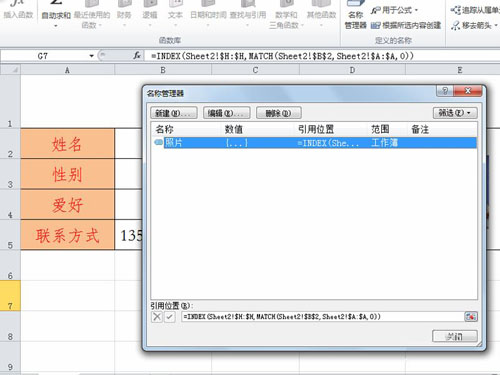
Task: Select row 6 header
Action: click(10, 265)
